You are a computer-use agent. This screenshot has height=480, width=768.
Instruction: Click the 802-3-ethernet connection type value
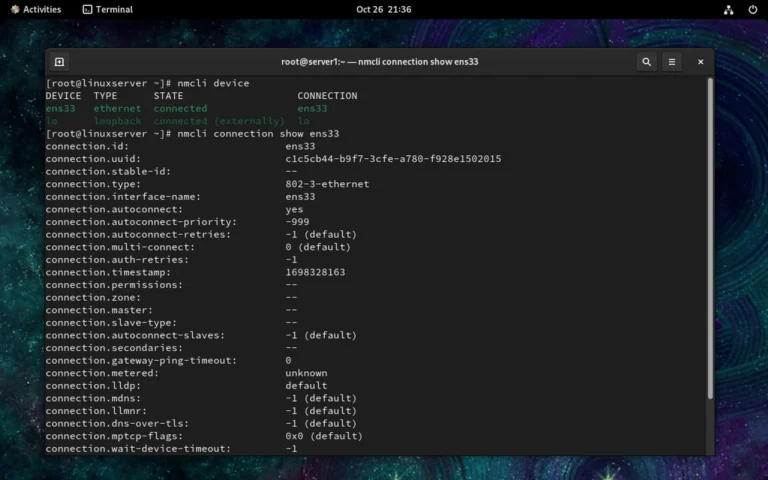click(x=327, y=184)
